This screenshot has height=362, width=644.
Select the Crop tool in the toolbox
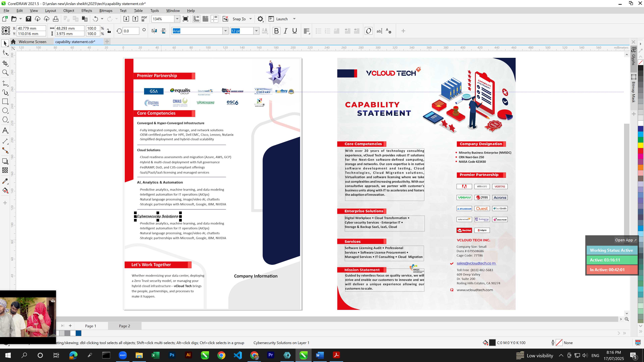[5, 63]
